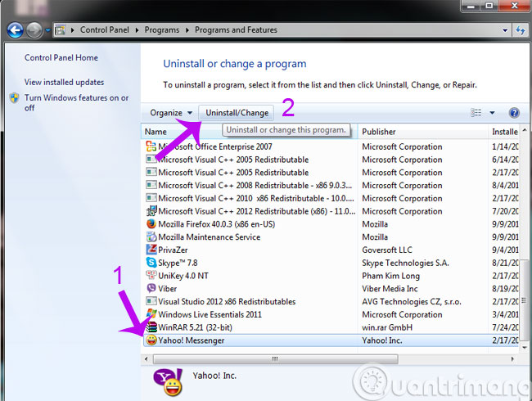Screen dimensions: 532x401
Task: Click Visual C++ 2012 Redistributable installer icon
Action: (151, 210)
